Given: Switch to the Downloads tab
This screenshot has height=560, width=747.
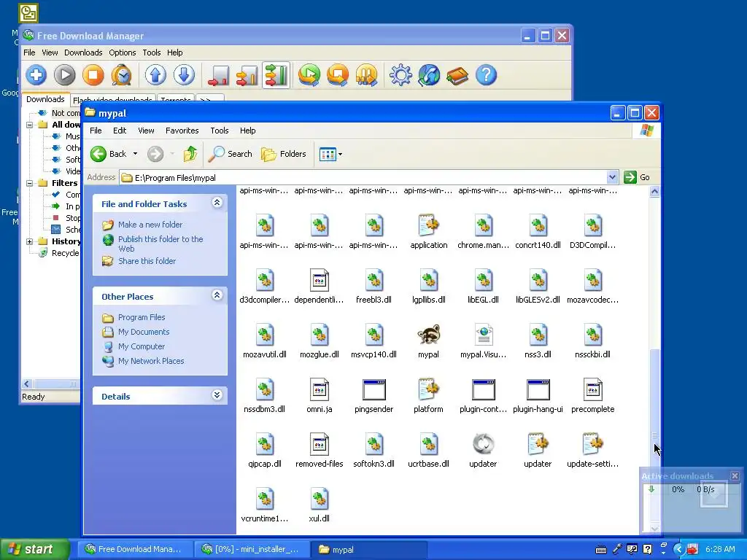Looking at the screenshot, I should tap(45, 99).
